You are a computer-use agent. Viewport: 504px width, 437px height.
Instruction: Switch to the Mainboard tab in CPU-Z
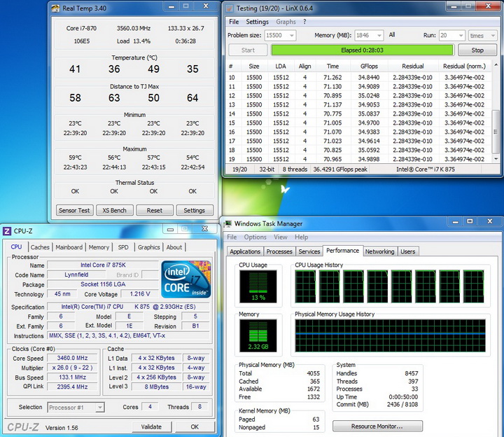(x=69, y=247)
